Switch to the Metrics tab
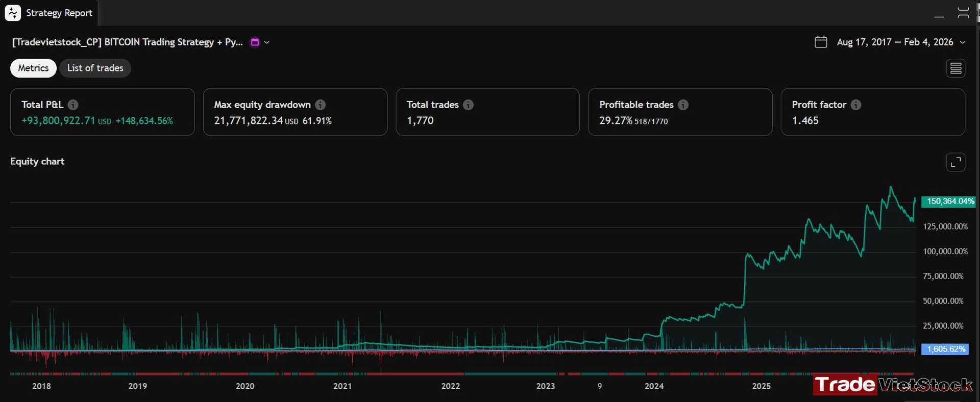Image resolution: width=980 pixels, height=402 pixels. click(x=33, y=68)
